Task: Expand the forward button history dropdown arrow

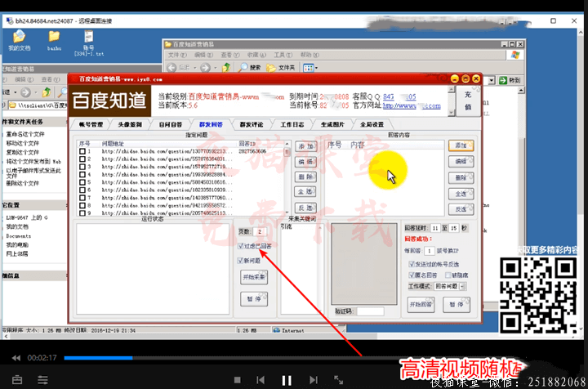Action: click(216, 68)
